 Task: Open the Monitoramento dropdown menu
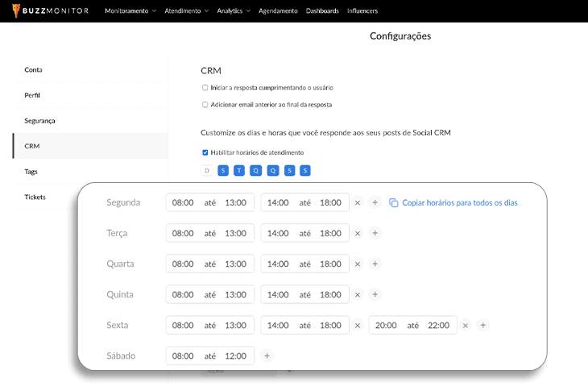130,11
